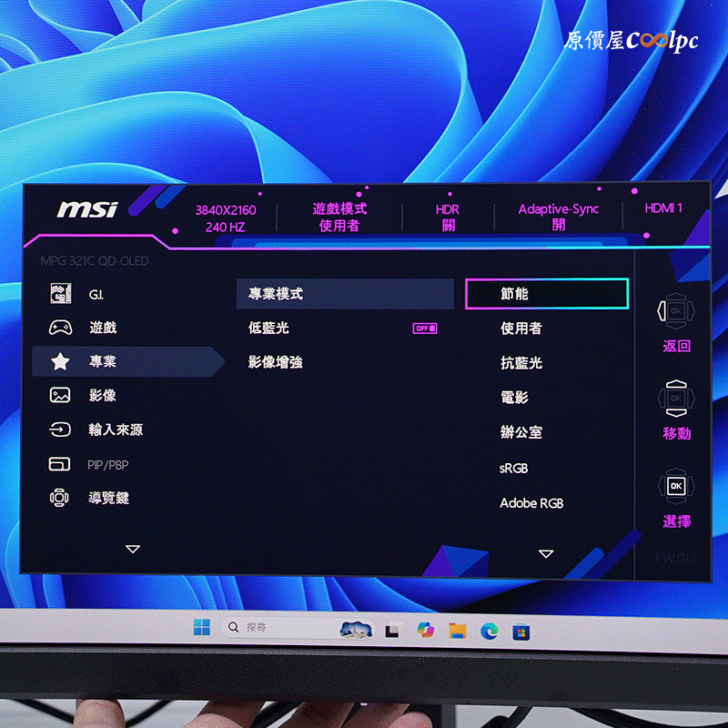Click the search highlight image in taskbar

click(x=356, y=630)
